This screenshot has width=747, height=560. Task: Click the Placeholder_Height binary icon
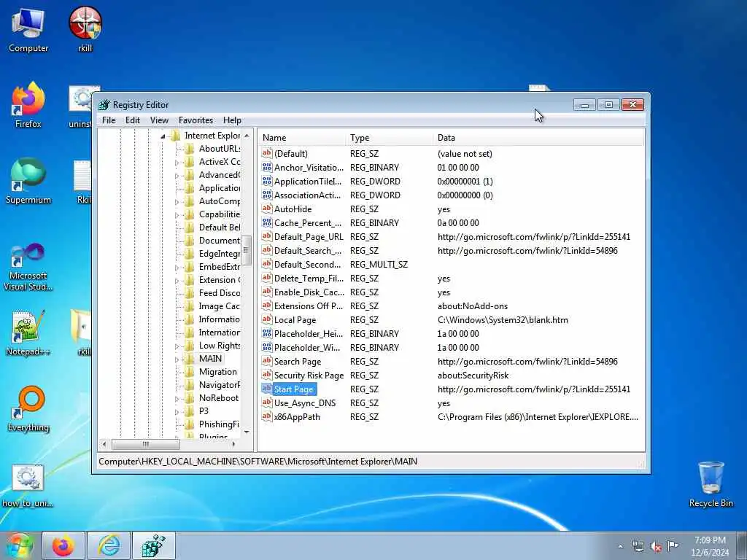click(x=267, y=333)
